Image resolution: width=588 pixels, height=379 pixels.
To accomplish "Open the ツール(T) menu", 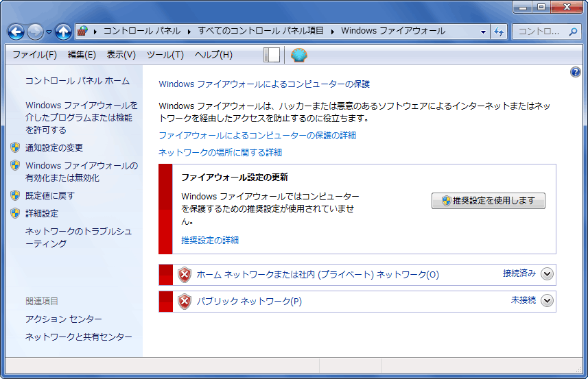I will point(165,55).
